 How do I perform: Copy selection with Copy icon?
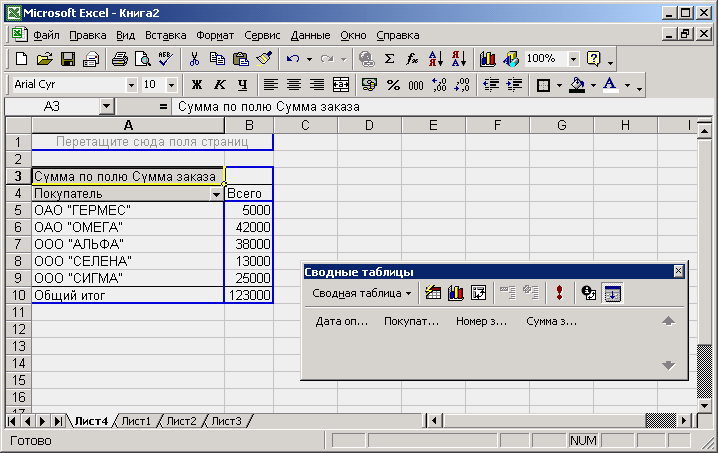217,59
